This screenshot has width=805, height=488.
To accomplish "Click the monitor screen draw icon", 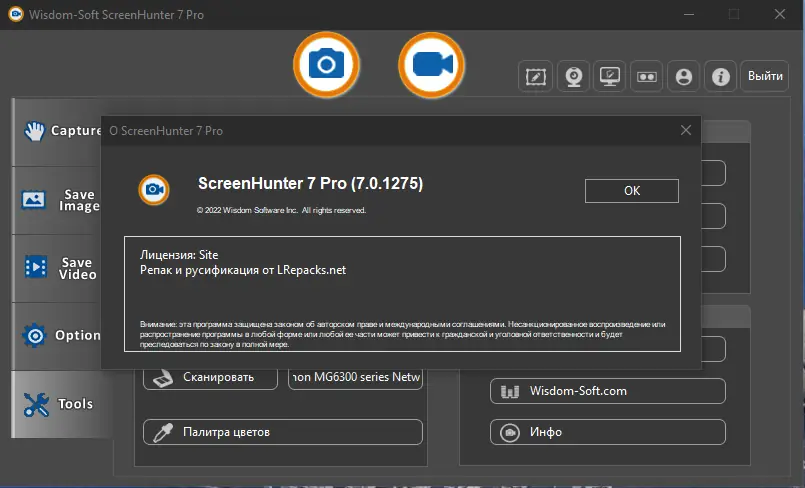I will 609,76.
